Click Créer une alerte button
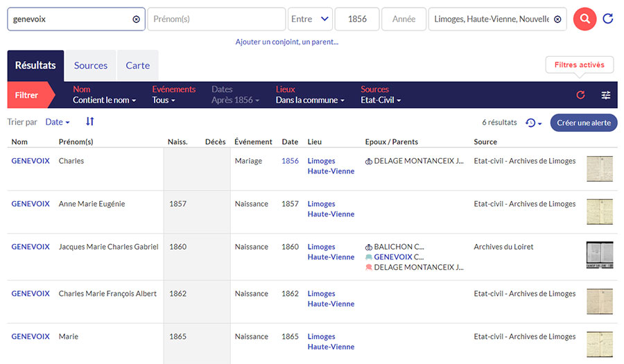 click(x=584, y=123)
